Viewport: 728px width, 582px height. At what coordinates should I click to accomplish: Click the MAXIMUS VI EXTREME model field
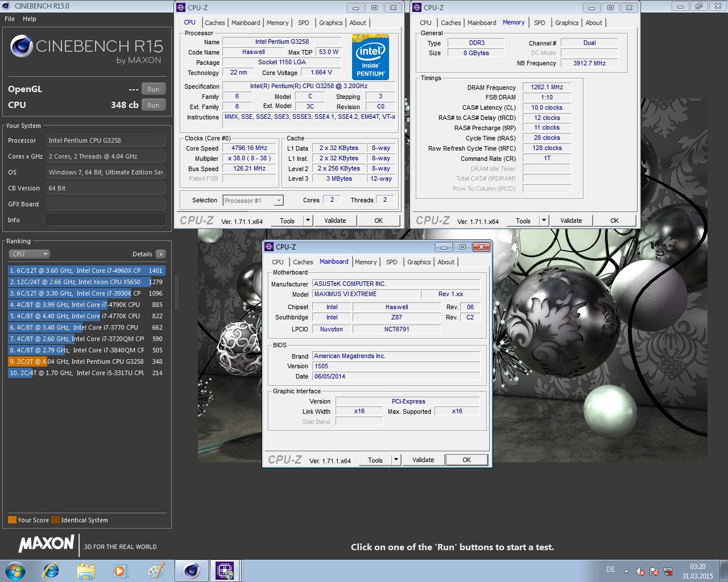[x=366, y=294]
